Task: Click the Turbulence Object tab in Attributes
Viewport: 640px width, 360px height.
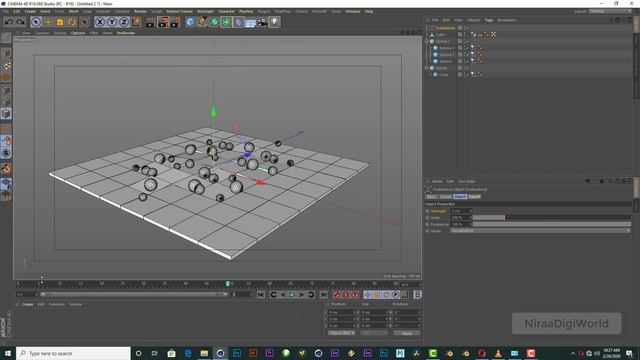Action: [x=460, y=197]
